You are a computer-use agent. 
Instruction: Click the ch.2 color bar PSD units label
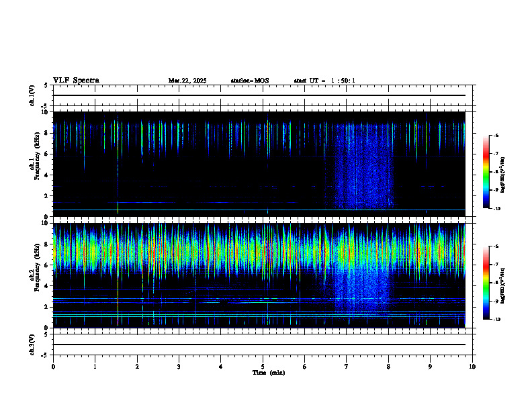click(503, 286)
